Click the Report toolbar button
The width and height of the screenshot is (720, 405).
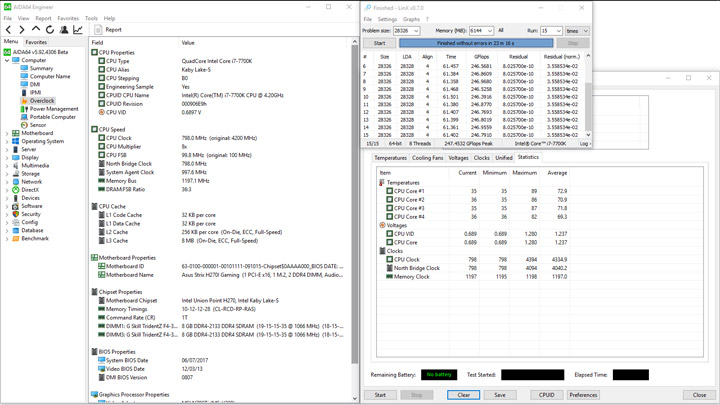point(108,30)
